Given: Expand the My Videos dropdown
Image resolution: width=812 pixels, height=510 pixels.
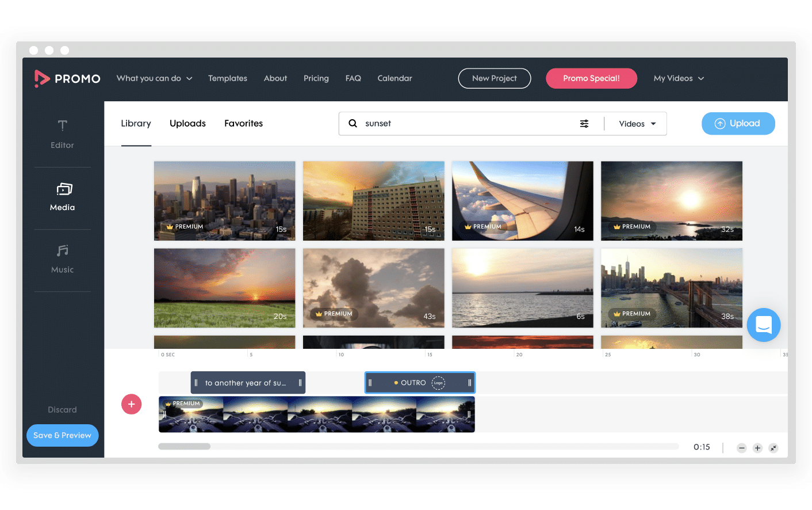Looking at the screenshot, I should tap(679, 78).
